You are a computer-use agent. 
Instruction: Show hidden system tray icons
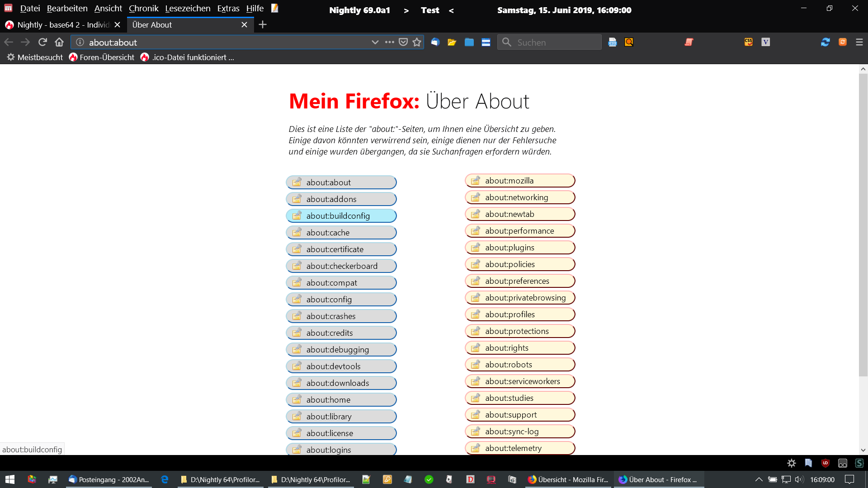[x=759, y=479]
